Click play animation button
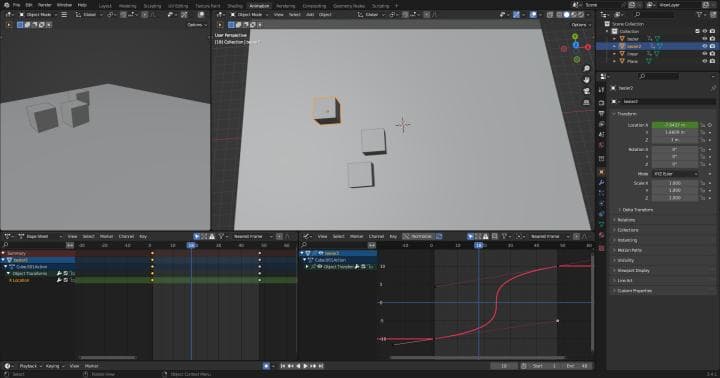 [305, 366]
